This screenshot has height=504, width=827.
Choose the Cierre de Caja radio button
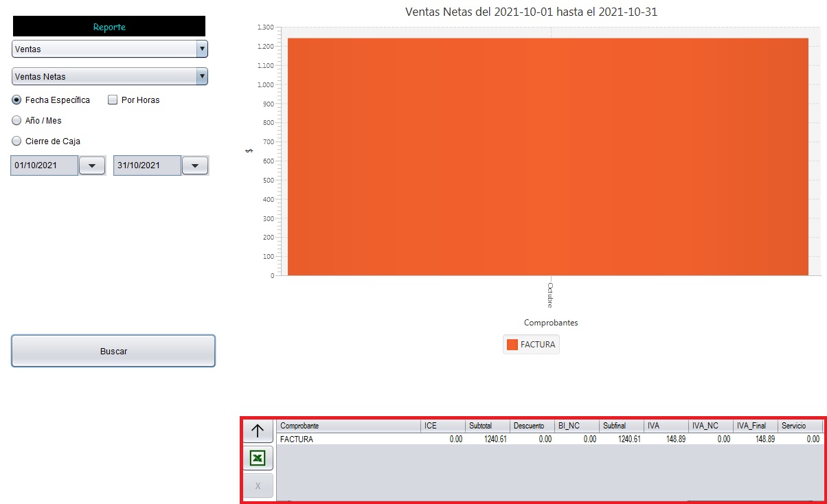[17, 141]
